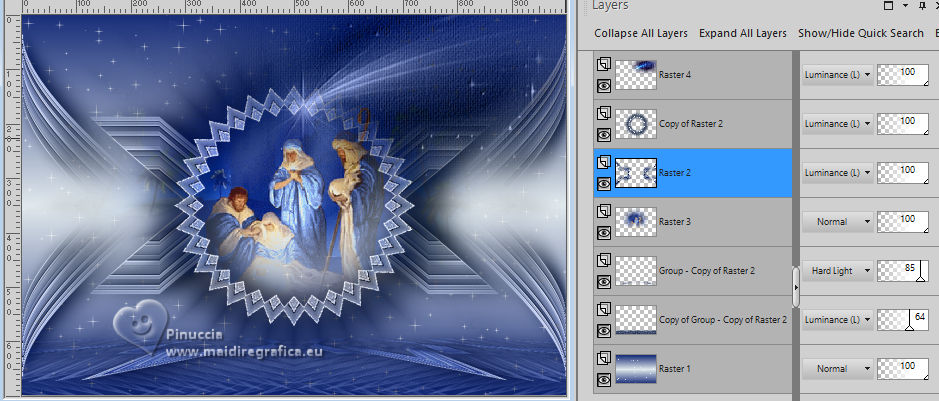Select the Raster 4 layer thumbnail

coord(636,75)
